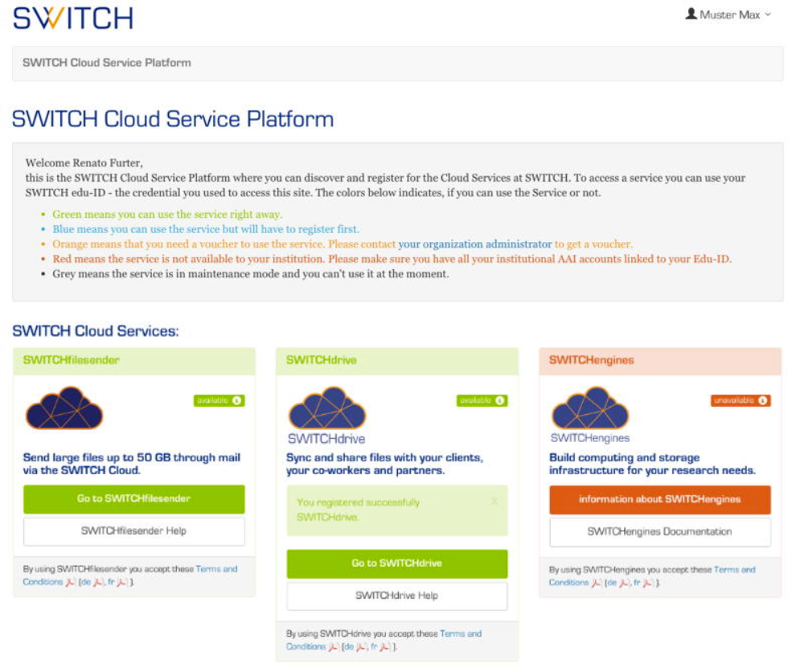The width and height of the screenshot is (804, 672).
Task: Click the SWITCHfilesender card header title
Action: coord(71,360)
